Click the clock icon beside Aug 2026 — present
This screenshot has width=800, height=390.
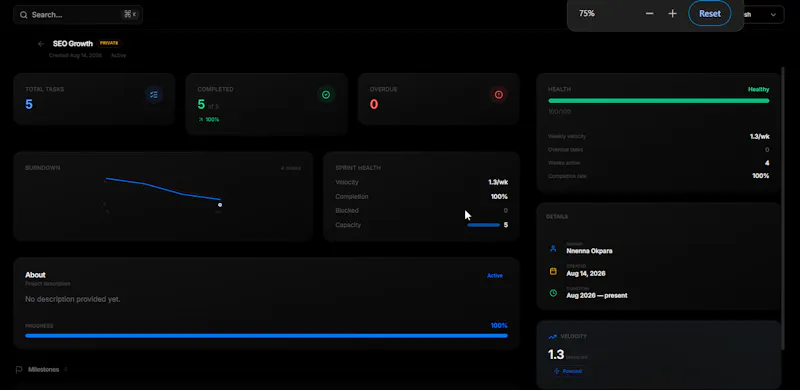coord(553,293)
